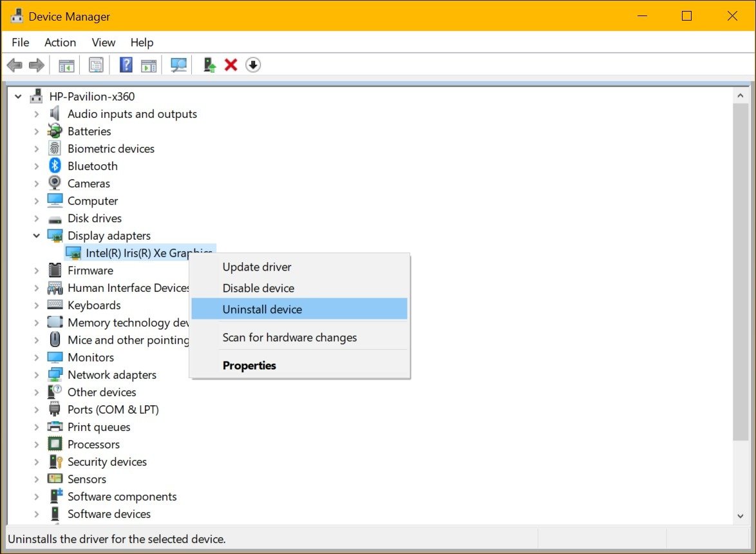The height and width of the screenshot is (554, 756).
Task: Click the Back arrow toolbar icon
Action: (15, 64)
